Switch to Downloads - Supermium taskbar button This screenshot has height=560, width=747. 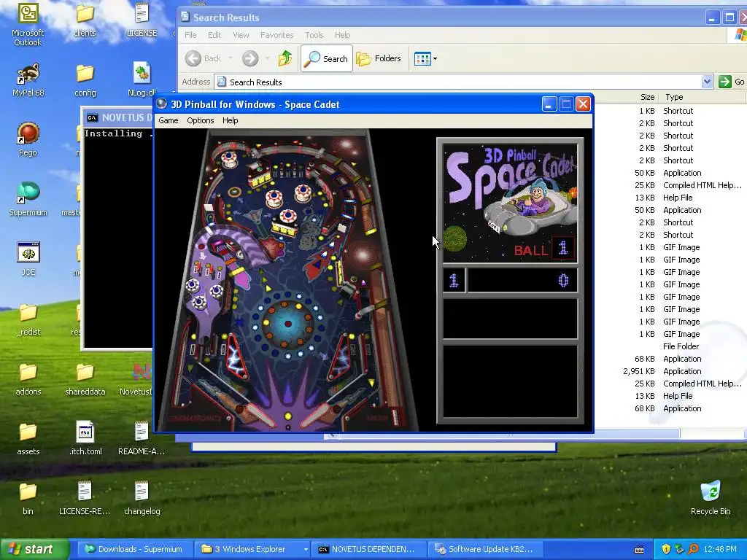134,549
